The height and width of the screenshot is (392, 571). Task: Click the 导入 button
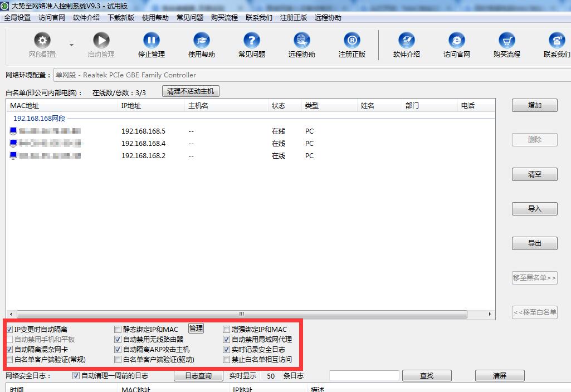click(x=535, y=209)
